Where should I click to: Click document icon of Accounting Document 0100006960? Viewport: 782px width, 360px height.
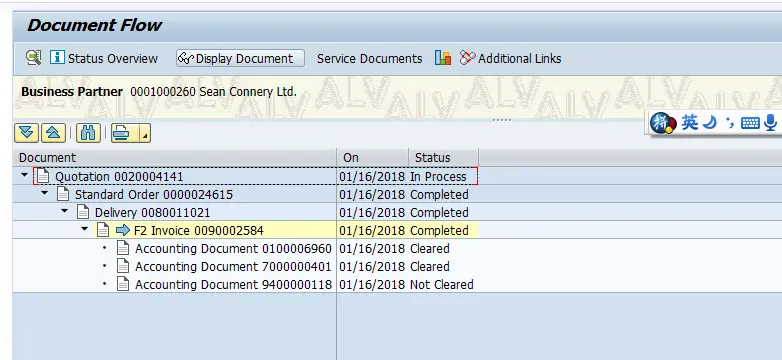(x=123, y=248)
